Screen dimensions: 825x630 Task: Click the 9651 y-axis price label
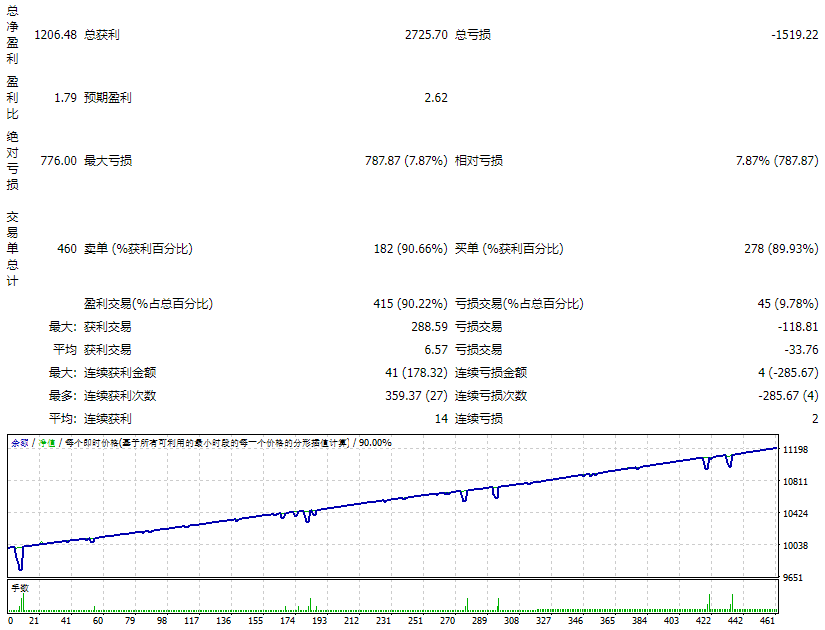[794, 578]
